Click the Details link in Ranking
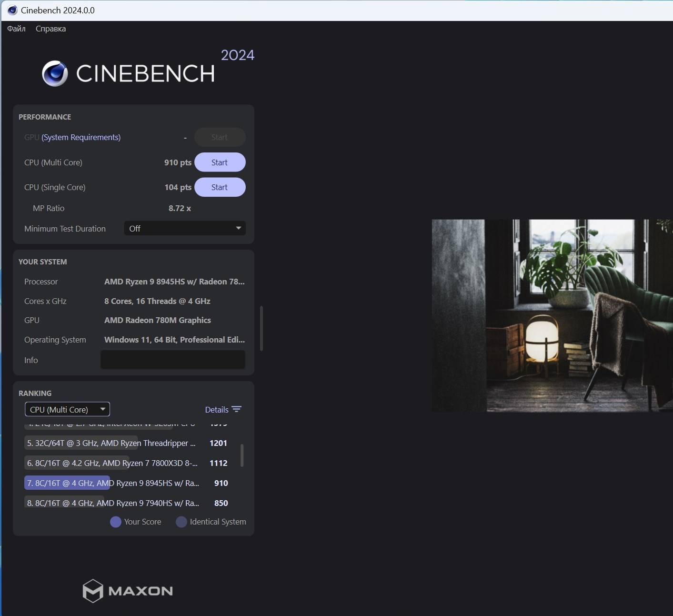 217,410
